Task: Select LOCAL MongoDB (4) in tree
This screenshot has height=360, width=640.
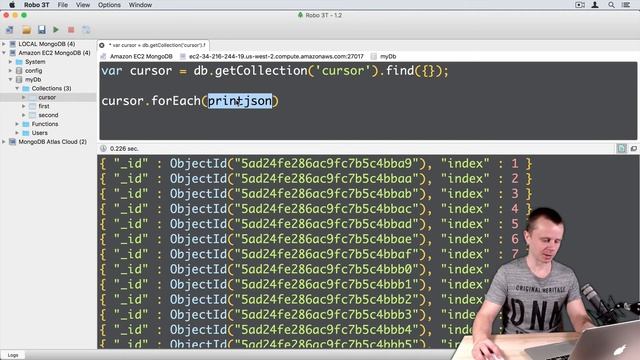Action: point(47,44)
